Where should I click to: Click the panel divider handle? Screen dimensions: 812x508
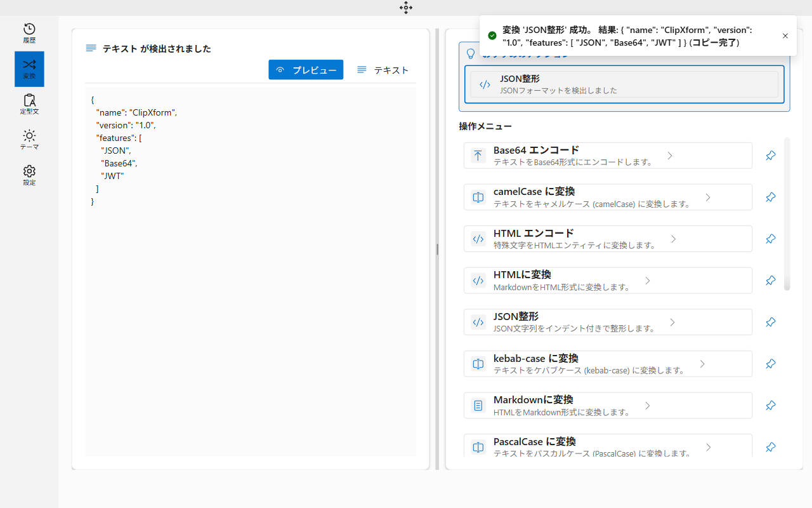pos(436,250)
